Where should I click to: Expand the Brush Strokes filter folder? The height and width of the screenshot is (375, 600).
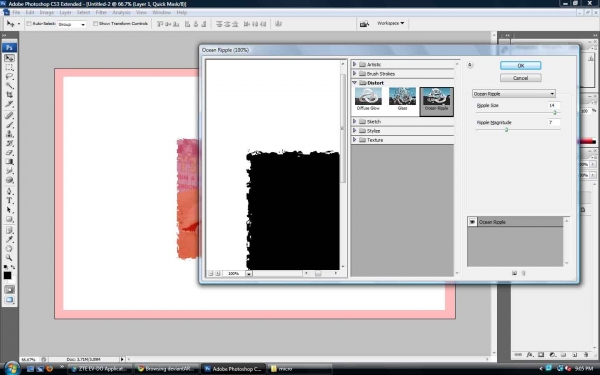coord(354,73)
